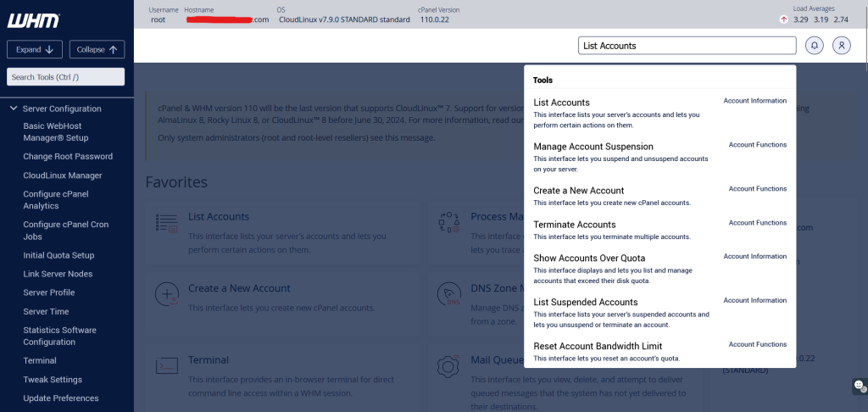Click the WHM logo

tap(32, 20)
